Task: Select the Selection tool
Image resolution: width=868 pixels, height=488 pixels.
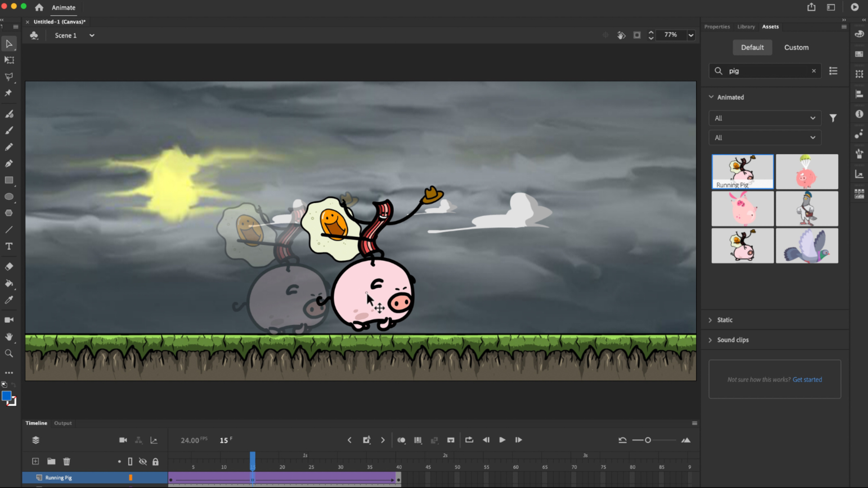Action: 9,44
